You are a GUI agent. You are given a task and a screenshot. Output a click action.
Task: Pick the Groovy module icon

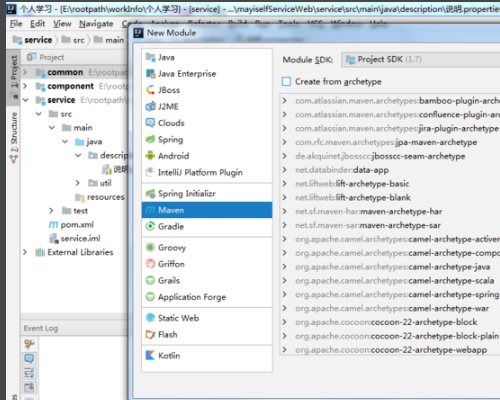[150, 247]
